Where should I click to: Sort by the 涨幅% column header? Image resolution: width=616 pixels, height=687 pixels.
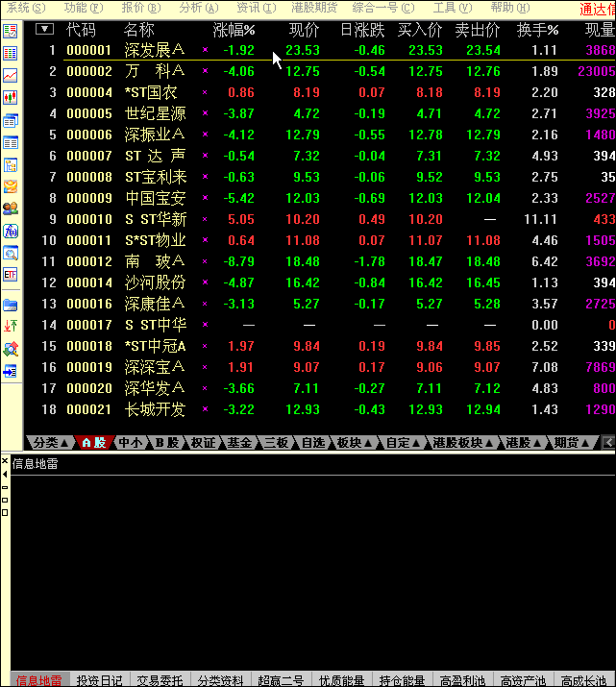[x=234, y=30]
